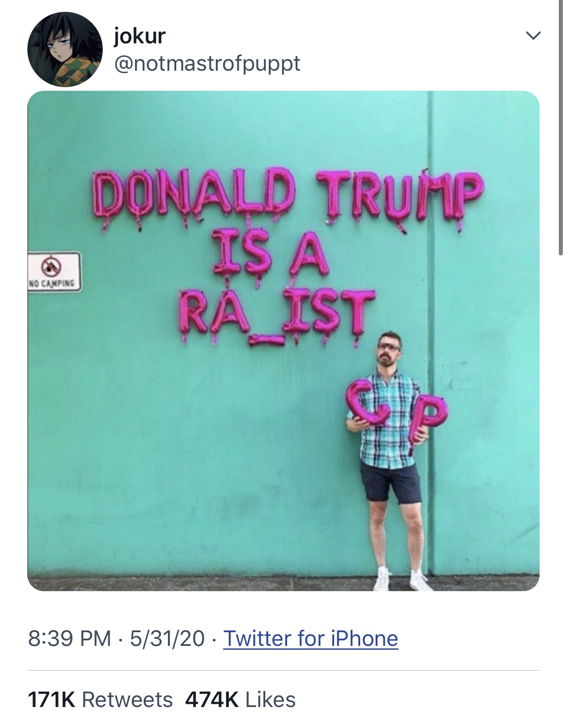567x728 pixels.
Task: Click the display name jokur
Action: (139, 36)
